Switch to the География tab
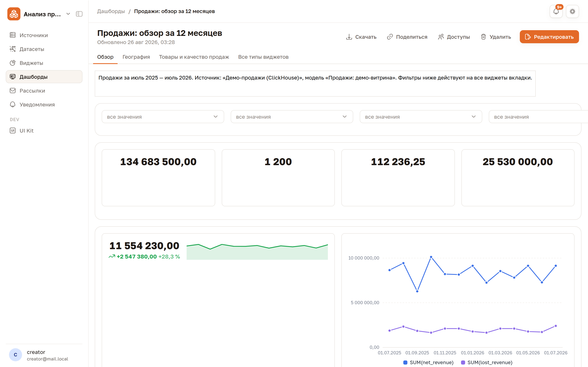Screen dimensions: 588x367 pyautogui.click(x=136, y=57)
